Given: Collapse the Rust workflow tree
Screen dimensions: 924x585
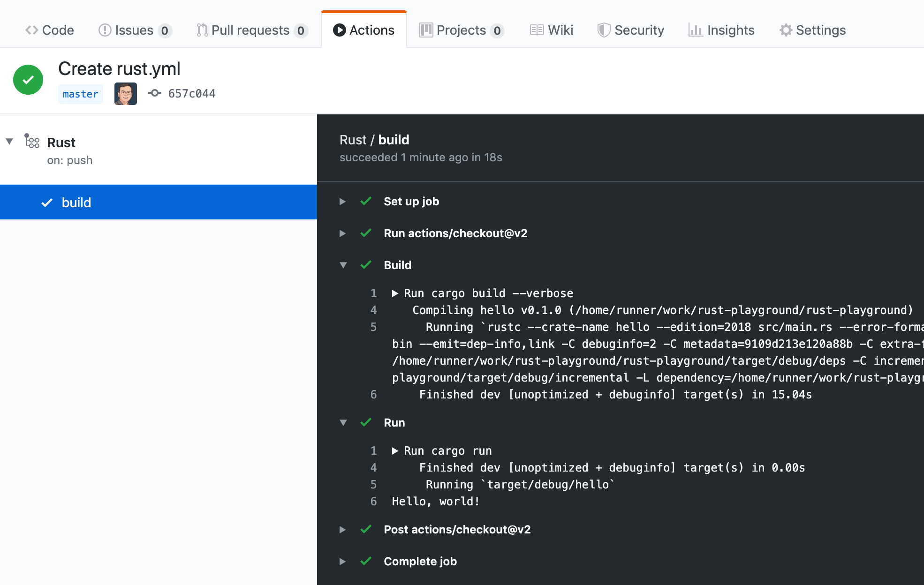Looking at the screenshot, I should 9,141.
